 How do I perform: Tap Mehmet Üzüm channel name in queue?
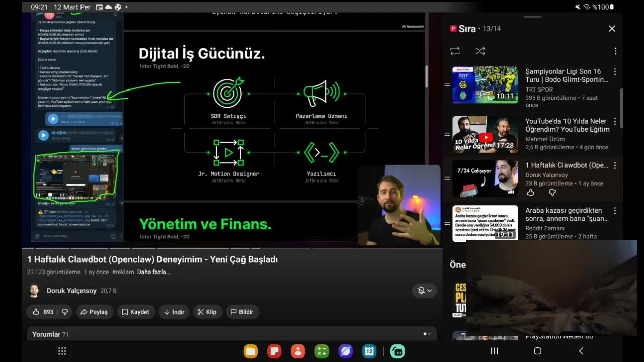point(545,139)
